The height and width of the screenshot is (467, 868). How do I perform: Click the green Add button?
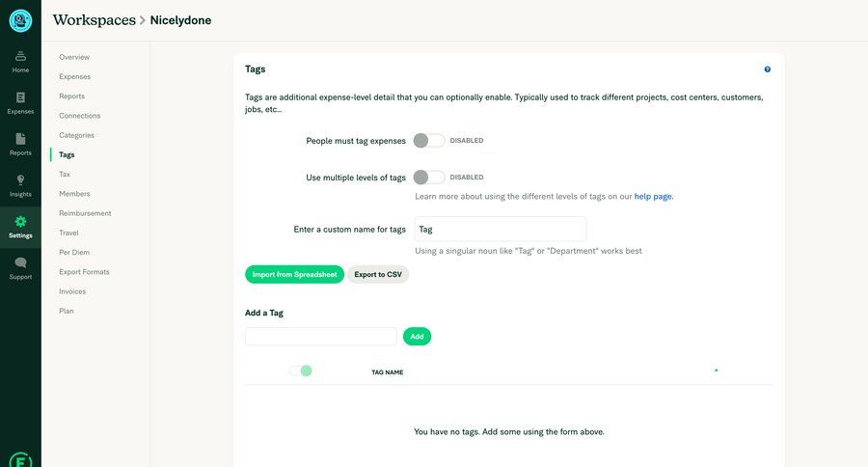tap(417, 337)
